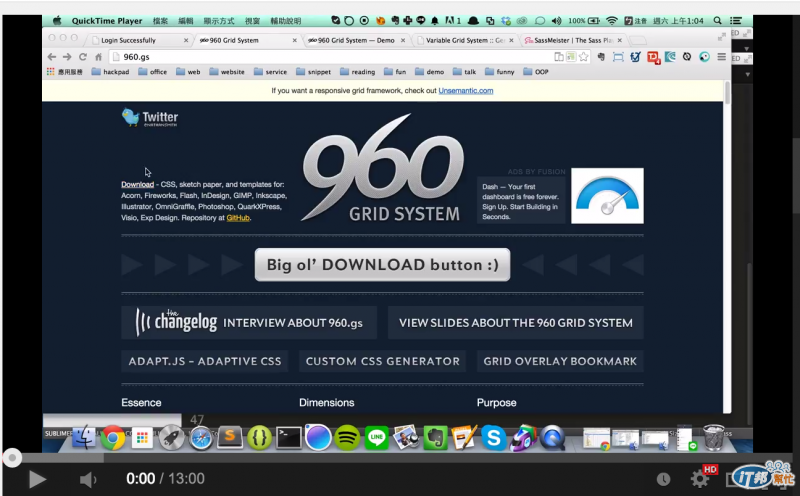Expand the service bookmarks folder
Viewport: 800px width, 496px height.
pyautogui.click(x=270, y=71)
